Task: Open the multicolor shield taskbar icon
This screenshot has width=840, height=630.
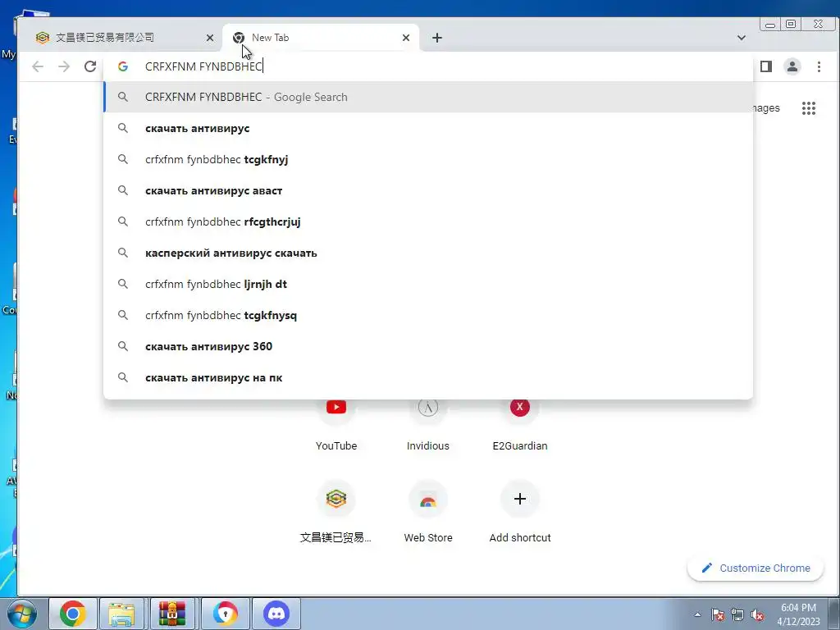Action: pyautogui.click(x=225, y=614)
